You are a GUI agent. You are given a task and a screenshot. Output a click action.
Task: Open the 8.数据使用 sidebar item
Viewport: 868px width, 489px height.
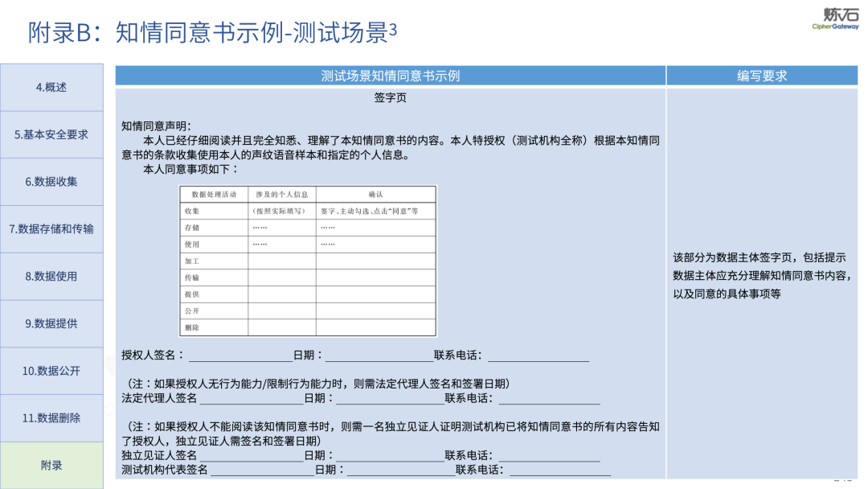pyautogui.click(x=51, y=277)
